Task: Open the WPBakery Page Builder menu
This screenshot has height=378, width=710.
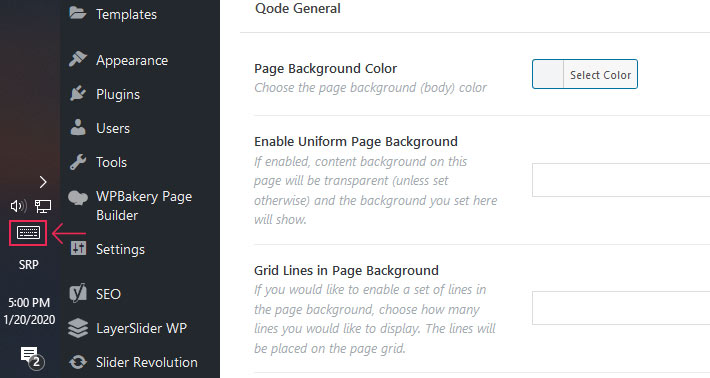Action: click(x=144, y=206)
